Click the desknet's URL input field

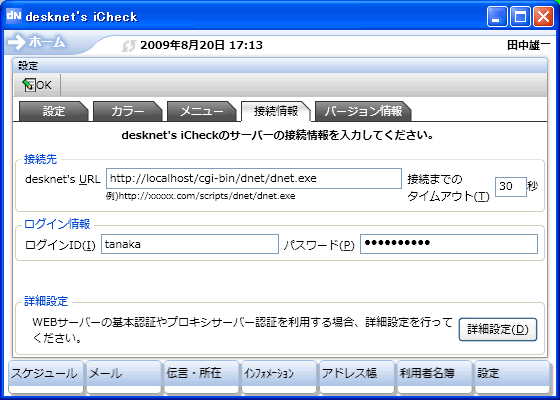(x=254, y=178)
